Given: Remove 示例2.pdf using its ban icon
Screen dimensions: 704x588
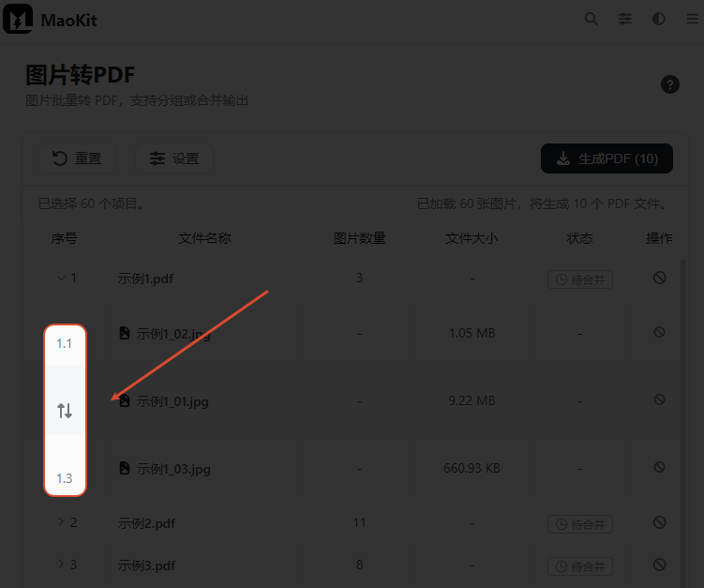Looking at the screenshot, I should tap(659, 522).
